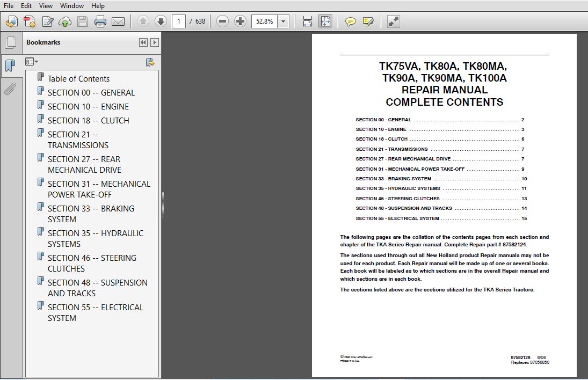The image size is (588, 380).
Task: Open the Help menu
Action: point(98,5)
